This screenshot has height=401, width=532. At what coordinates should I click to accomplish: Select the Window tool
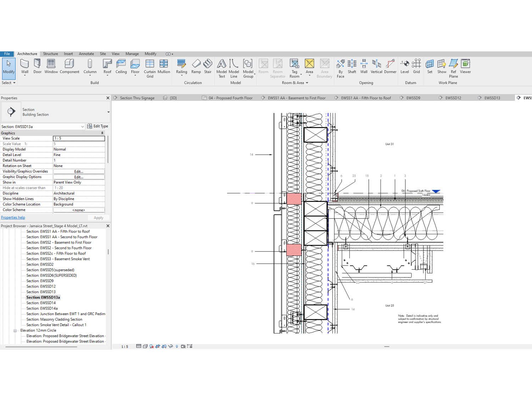pyautogui.click(x=51, y=66)
